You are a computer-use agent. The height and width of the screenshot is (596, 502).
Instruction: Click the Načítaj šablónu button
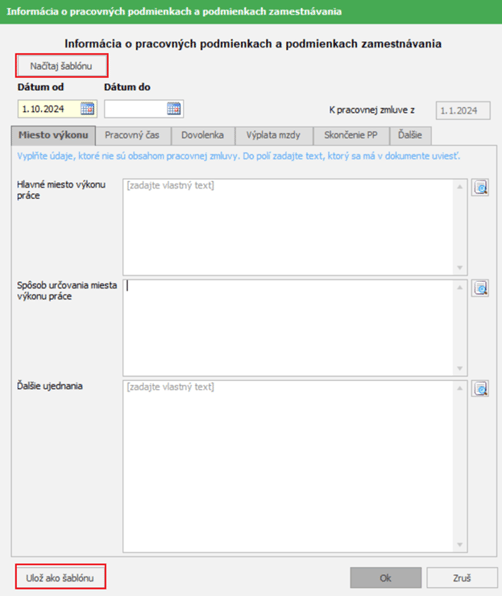tap(61, 66)
